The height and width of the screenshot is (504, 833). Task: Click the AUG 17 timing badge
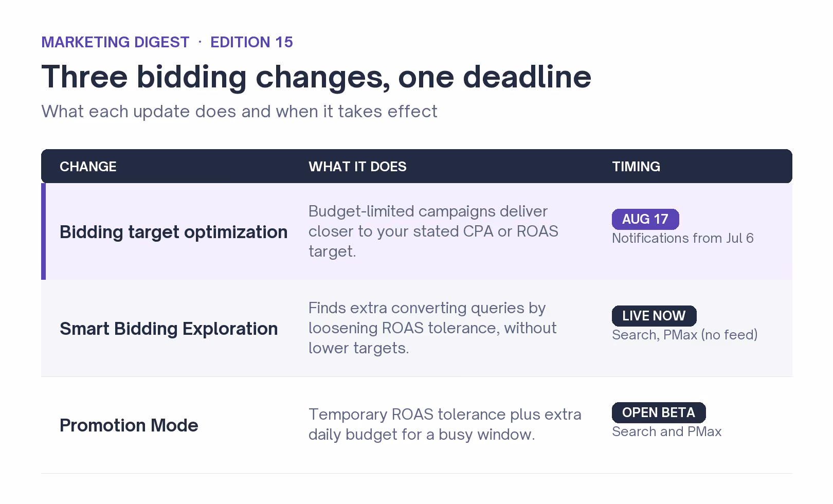[645, 219]
